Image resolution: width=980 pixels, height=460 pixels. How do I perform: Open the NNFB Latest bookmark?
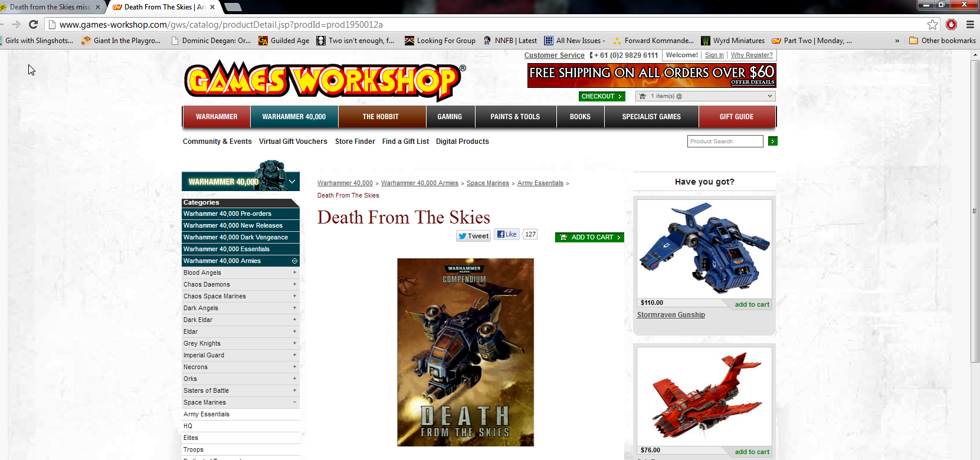tap(510, 41)
